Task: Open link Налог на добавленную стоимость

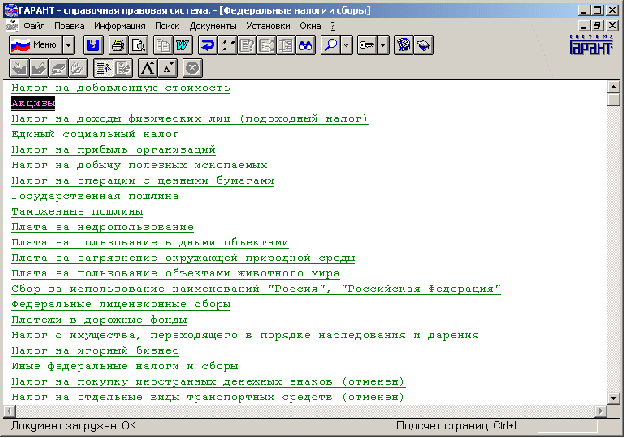Action: point(121,88)
